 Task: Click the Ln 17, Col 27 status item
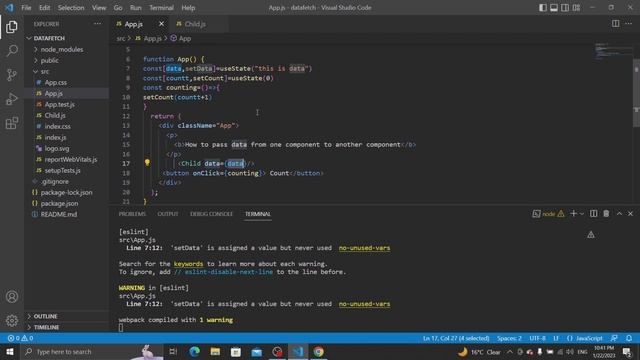tap(456, 338)
